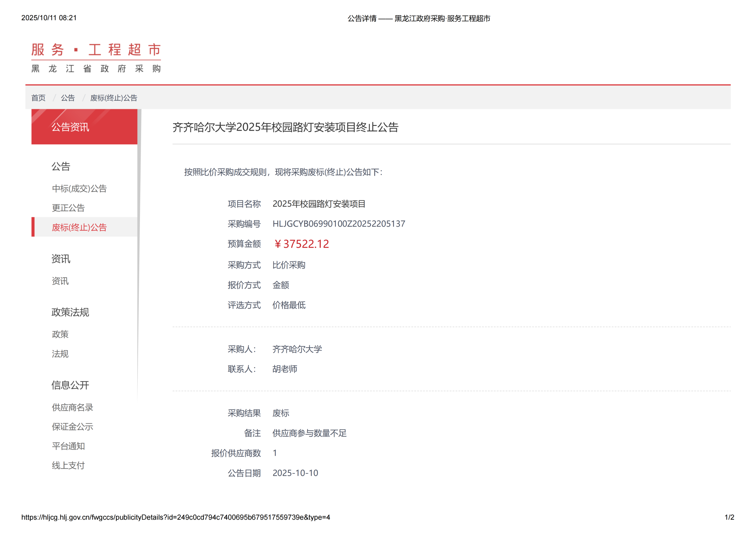
Task: Open 供应商名录 in sidebar
Action: pyautogui.click(x=72, y=407)
